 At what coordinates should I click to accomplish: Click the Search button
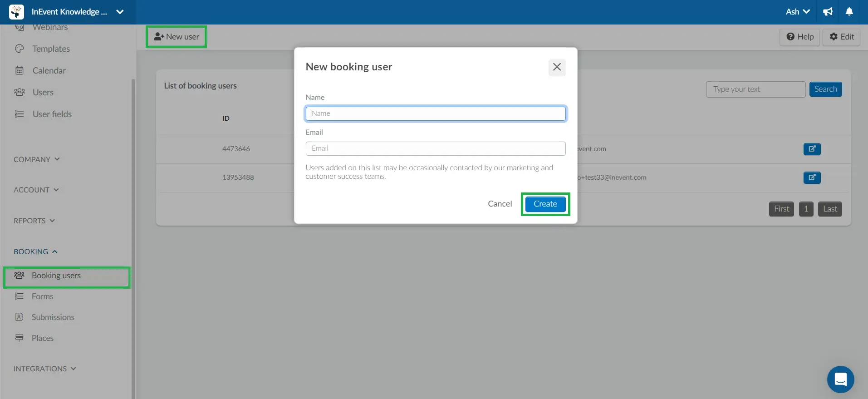tap(826, 89)
